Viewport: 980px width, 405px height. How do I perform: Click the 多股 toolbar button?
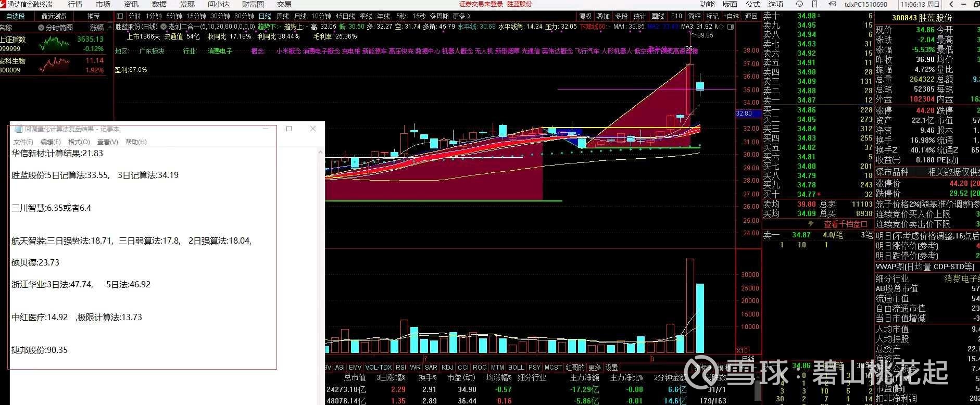coord(621,16)
